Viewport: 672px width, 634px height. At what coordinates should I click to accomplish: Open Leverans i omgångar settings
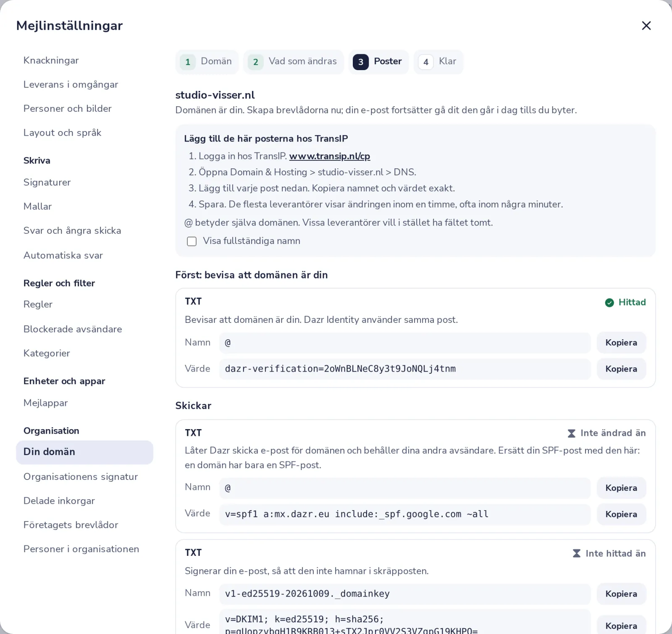point(84,84)
